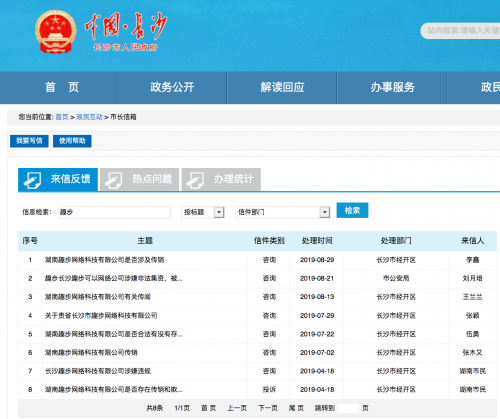This screenshot has height=419, width=500.
Task: Open letter 趣步长沙趣步可以网络公司涉嫌非法集资
Action: 114,278
